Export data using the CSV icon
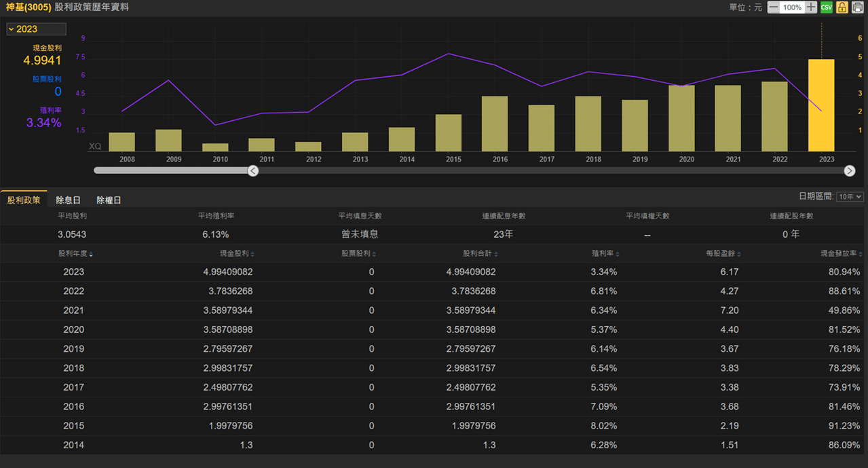868x468 pixels. (x=826, y=7)
